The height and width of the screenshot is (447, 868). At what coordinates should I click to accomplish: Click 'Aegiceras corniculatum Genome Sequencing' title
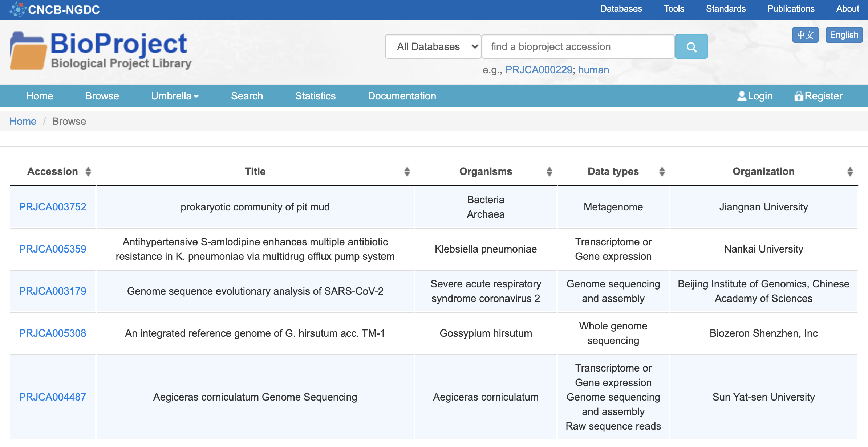255,397
